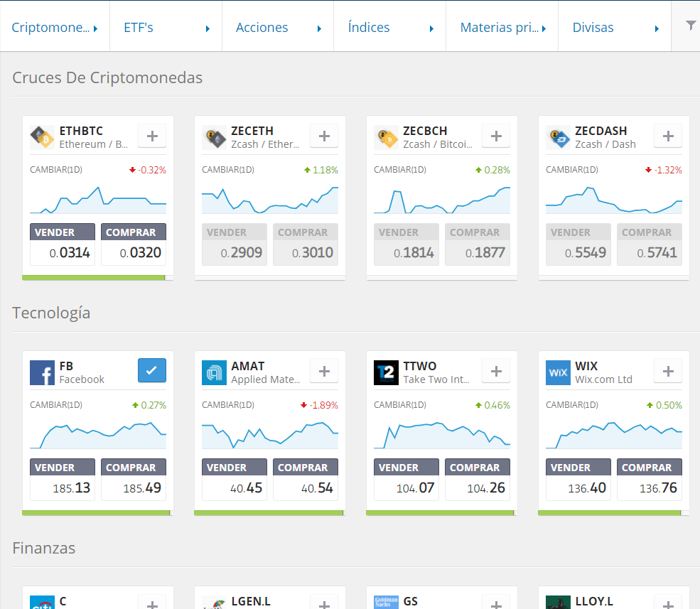Click VENDER on the ETHBTC card
The width and height of the screenshot is (700, 609).
tap(63, 244)
